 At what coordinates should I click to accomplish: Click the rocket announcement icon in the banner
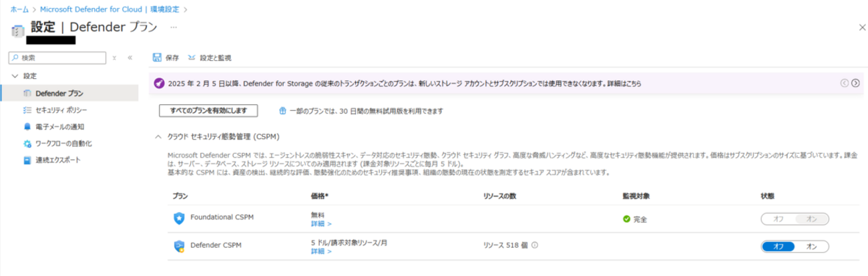pyautogui.click(x=159, y=84)
